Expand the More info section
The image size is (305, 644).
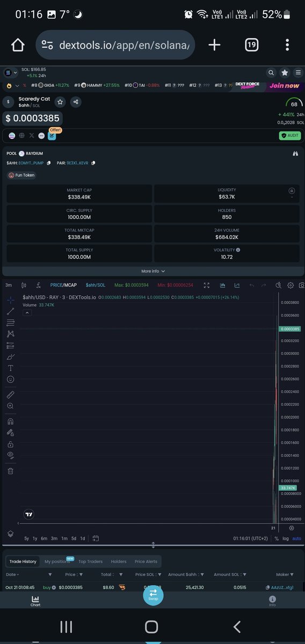point(153,271)
